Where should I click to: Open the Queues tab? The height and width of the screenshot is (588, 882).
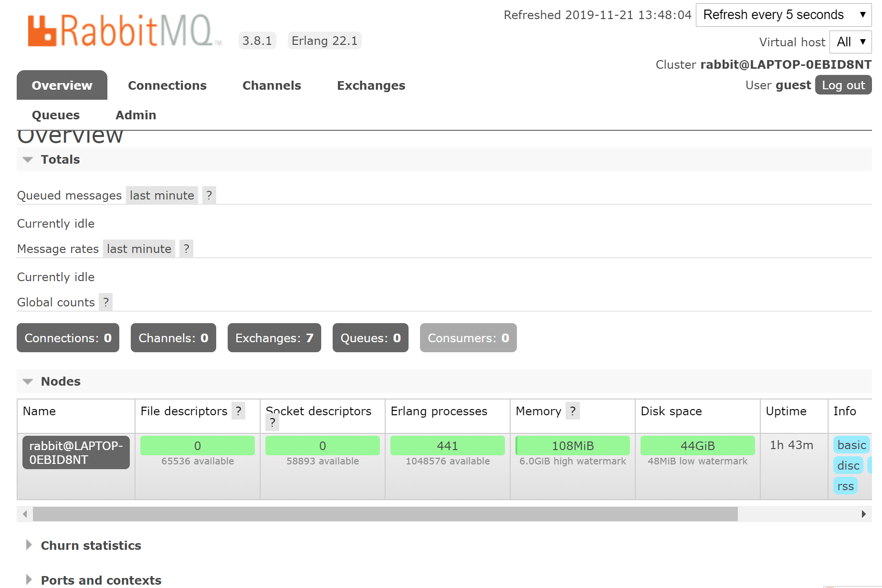pos(56,115)
